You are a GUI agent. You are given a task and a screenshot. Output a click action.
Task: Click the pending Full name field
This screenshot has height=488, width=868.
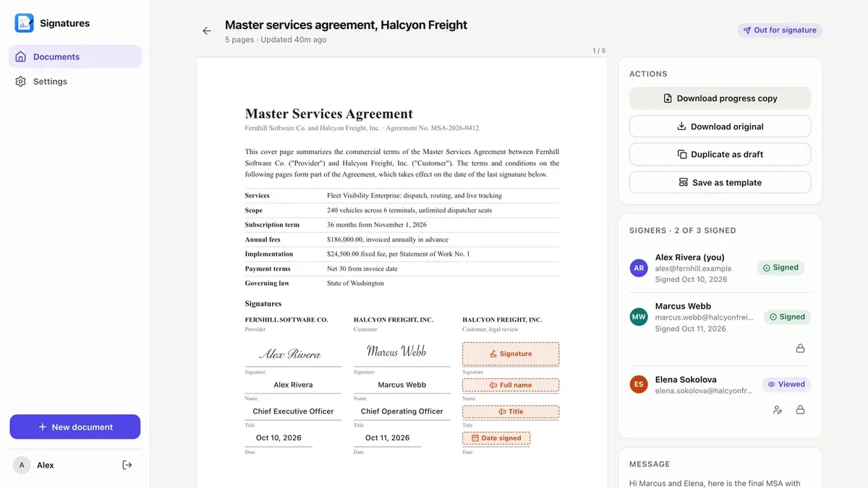click(x=511, y=385)
